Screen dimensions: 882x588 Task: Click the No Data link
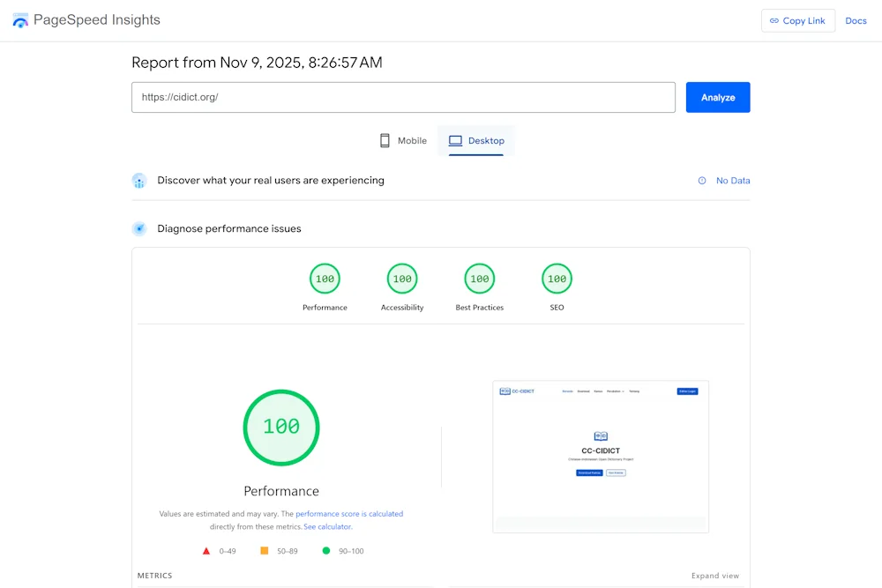[x=733, y=181]
